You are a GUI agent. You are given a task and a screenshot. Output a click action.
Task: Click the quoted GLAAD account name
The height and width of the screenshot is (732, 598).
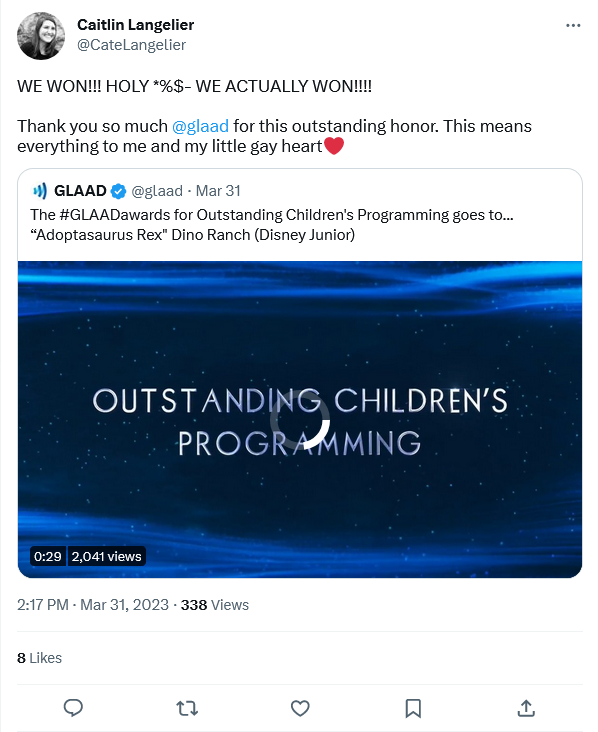80,191
